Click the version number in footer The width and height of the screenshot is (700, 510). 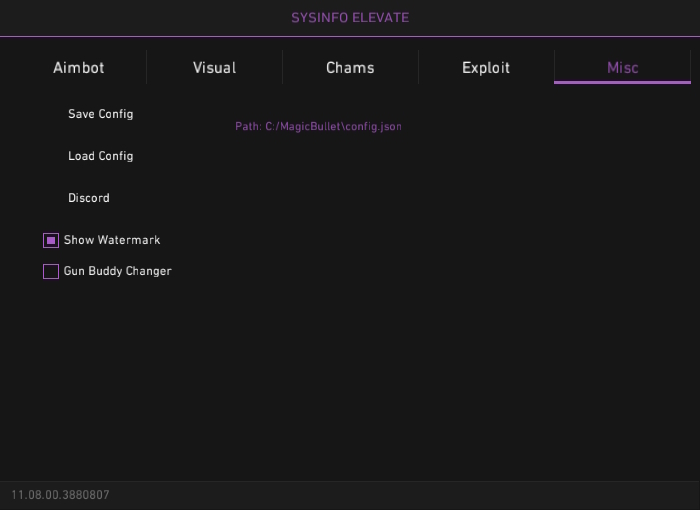tap(60, 495)
